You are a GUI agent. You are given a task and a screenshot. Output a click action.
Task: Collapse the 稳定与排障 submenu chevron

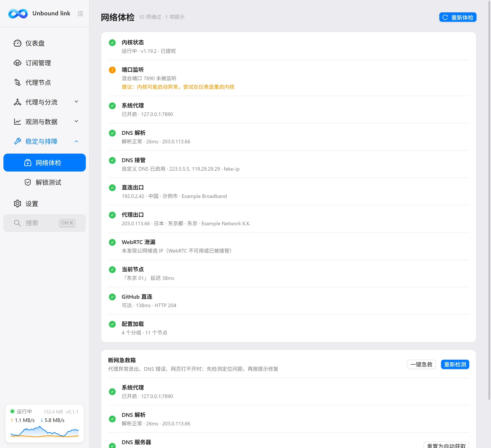point(76,141)
